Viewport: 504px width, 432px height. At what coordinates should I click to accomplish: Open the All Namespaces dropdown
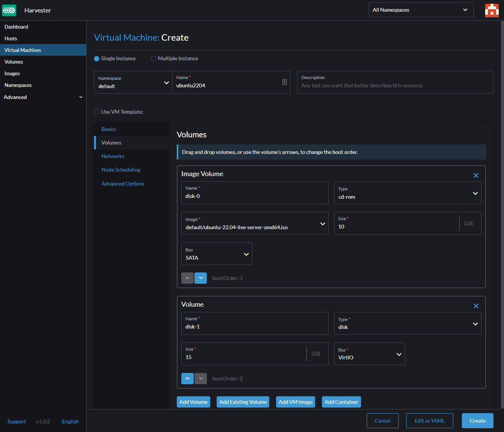pyautogui.click(x=421, y=10)
